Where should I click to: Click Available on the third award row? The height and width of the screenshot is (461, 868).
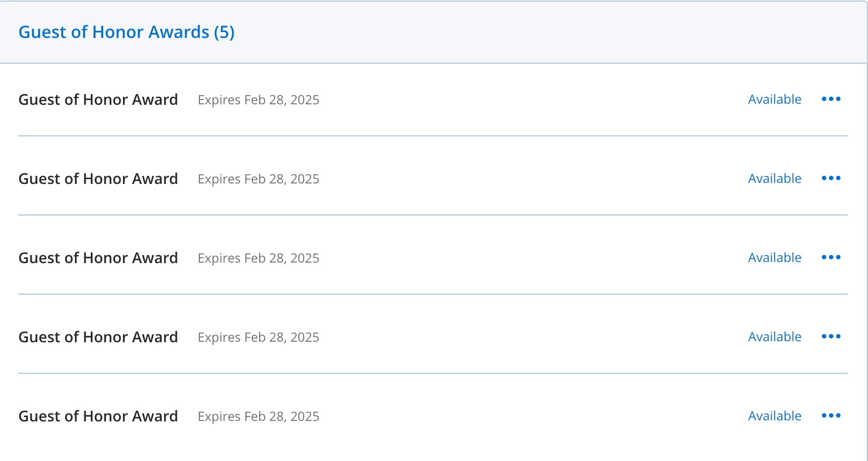point(774,258)
